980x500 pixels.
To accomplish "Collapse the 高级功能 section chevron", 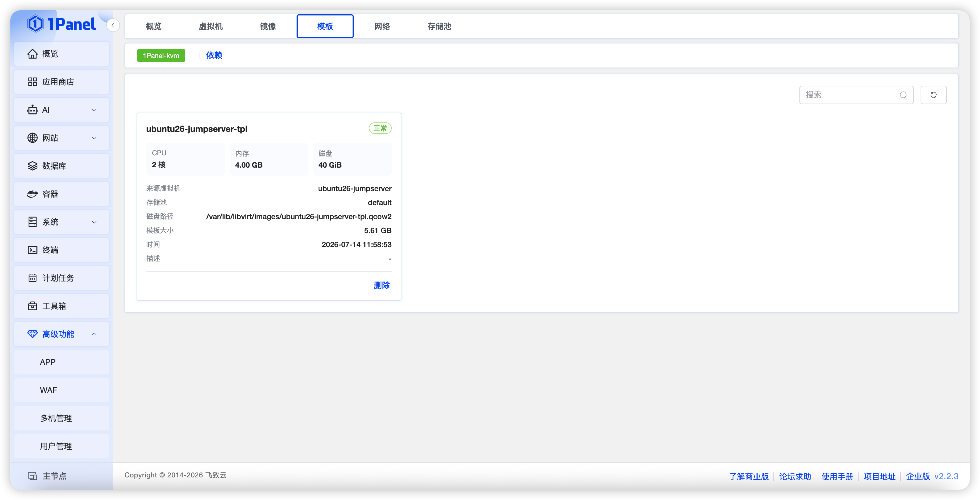I will [x=94, y=334].
